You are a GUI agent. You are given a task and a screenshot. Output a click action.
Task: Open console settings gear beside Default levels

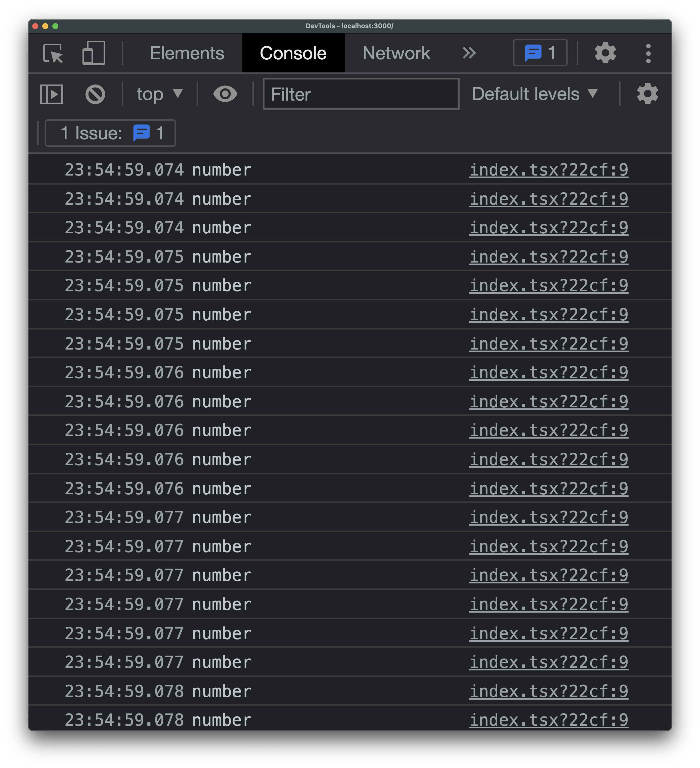[x=647, y=94]
